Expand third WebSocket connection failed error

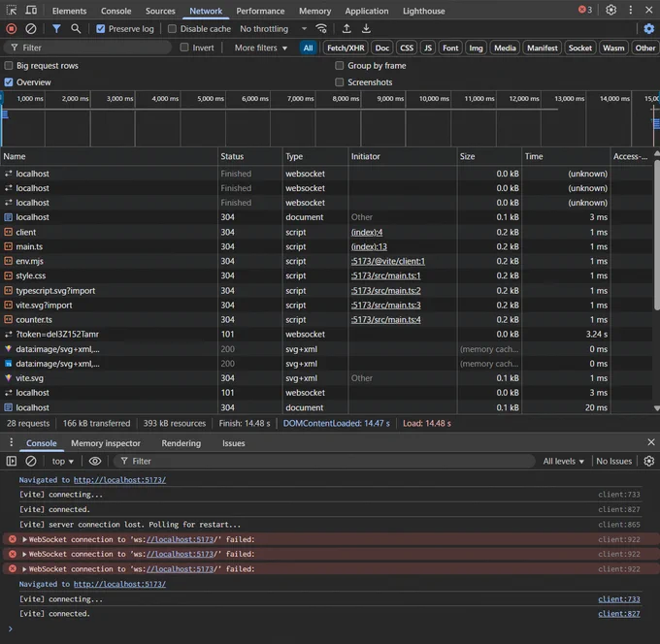coord(24,568)
